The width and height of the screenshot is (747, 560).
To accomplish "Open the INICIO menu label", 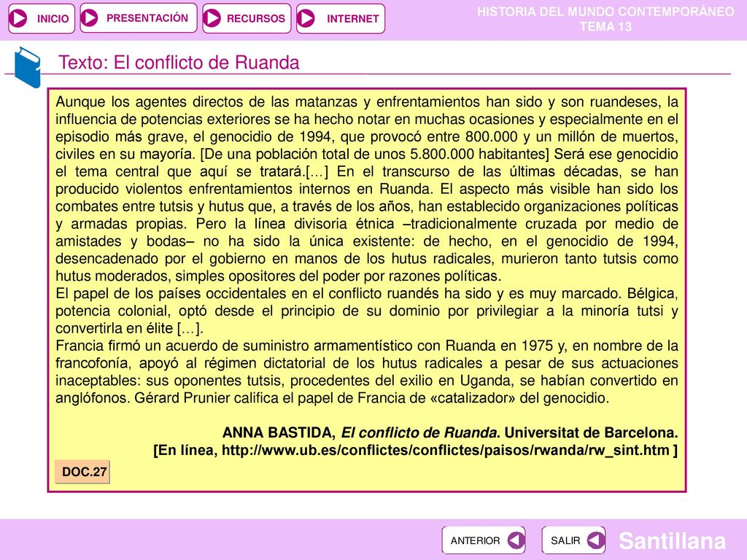I will 53,18.
